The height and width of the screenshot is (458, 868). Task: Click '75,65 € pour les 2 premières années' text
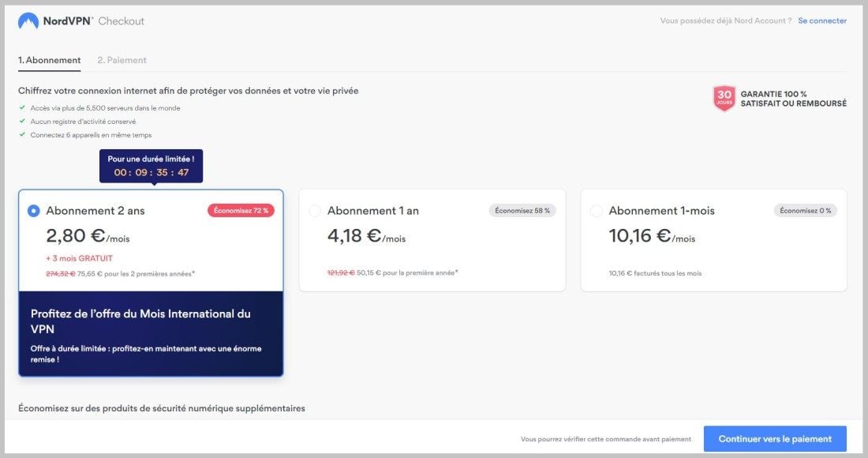coord(137,273)
